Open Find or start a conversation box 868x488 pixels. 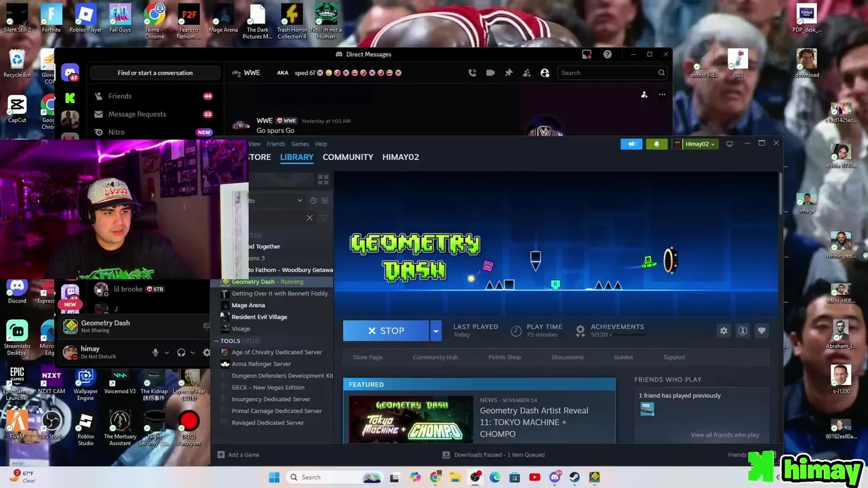point(155,73)
